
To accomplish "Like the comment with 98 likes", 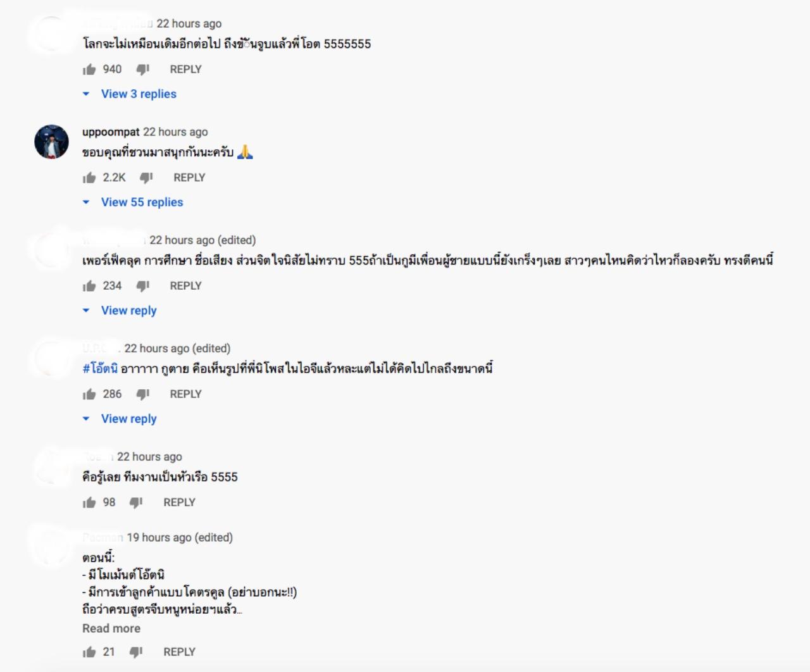I will (x=89, y=502).
